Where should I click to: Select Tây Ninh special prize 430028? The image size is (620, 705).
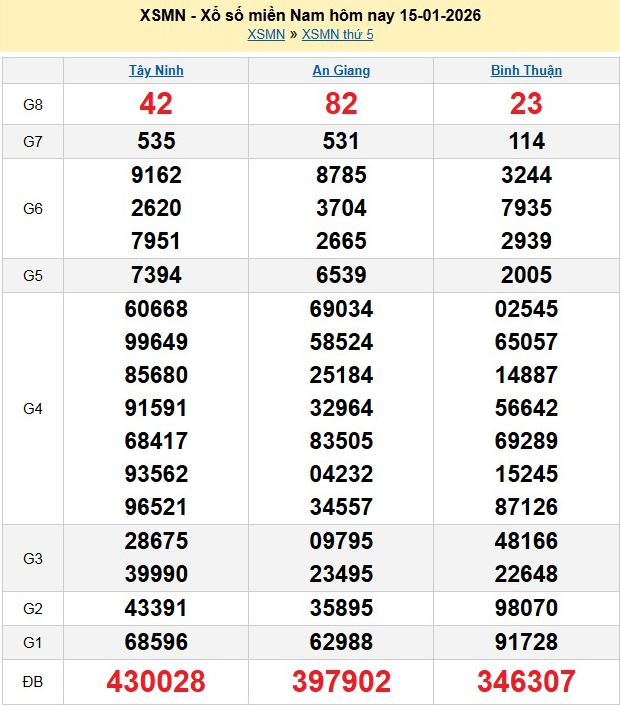click(156, 682)
